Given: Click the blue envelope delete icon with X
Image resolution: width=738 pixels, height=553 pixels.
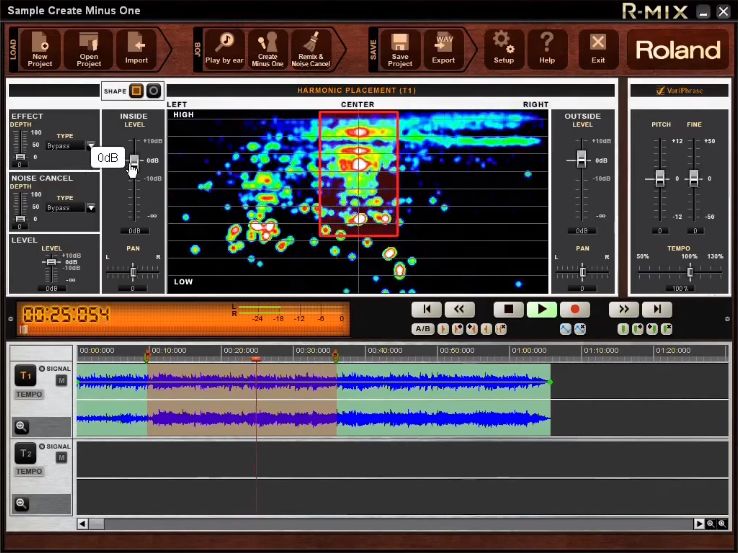Looking at the screenshot, I should [580, 329].
